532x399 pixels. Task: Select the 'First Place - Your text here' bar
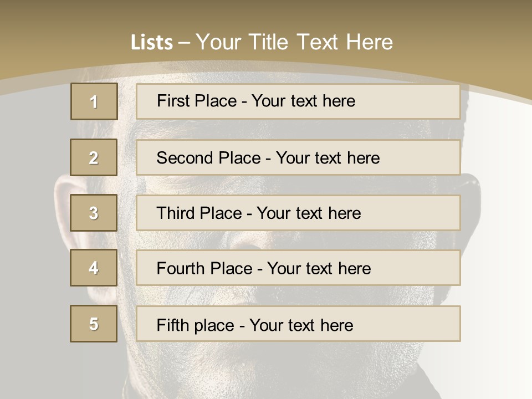point(298,101)
